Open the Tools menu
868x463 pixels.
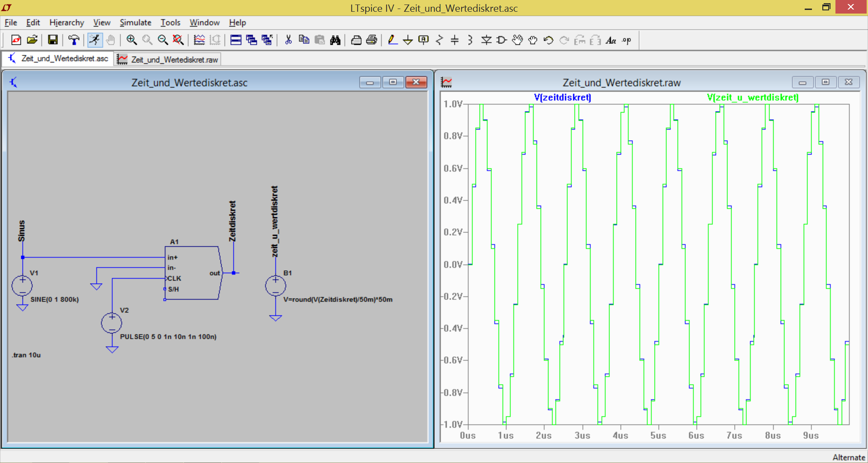pos(170,23)
